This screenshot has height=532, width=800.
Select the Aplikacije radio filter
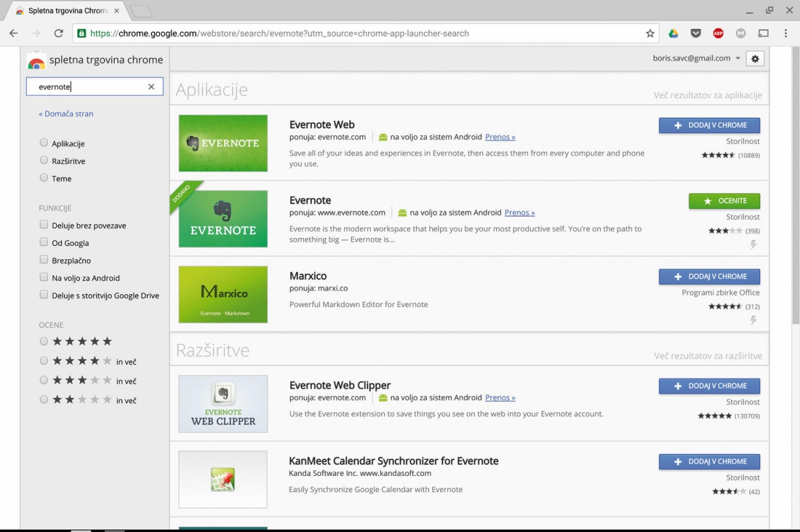(x=44, y=143)
